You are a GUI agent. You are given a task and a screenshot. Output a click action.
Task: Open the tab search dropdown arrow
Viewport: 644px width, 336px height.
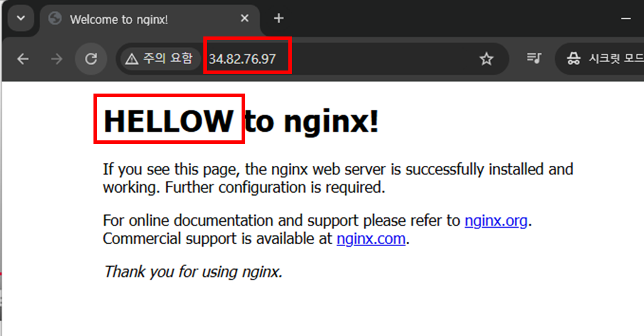pyautogui.click(x=21, y=18)
